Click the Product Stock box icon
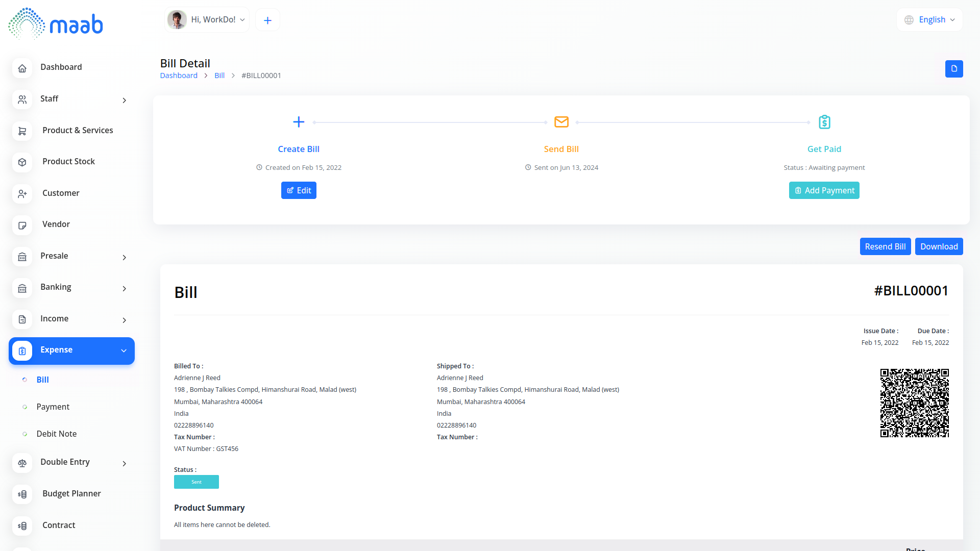Viewport: 980px width, 551px height. 22,162
